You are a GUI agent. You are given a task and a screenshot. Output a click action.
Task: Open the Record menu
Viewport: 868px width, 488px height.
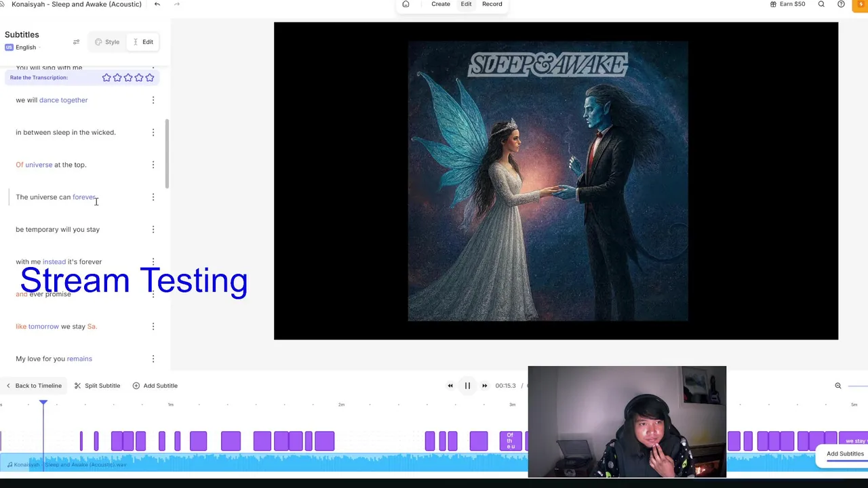pyautogui.click(x=492, y=4)
